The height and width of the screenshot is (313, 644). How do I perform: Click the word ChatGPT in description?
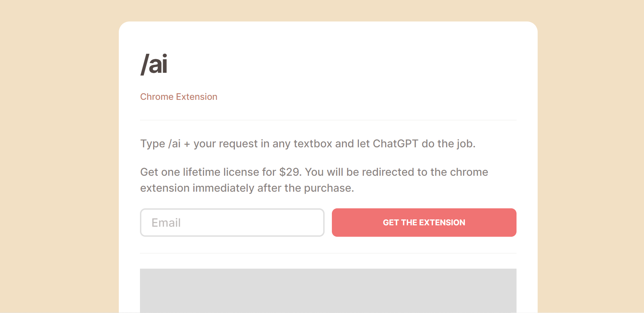point(395,144)
